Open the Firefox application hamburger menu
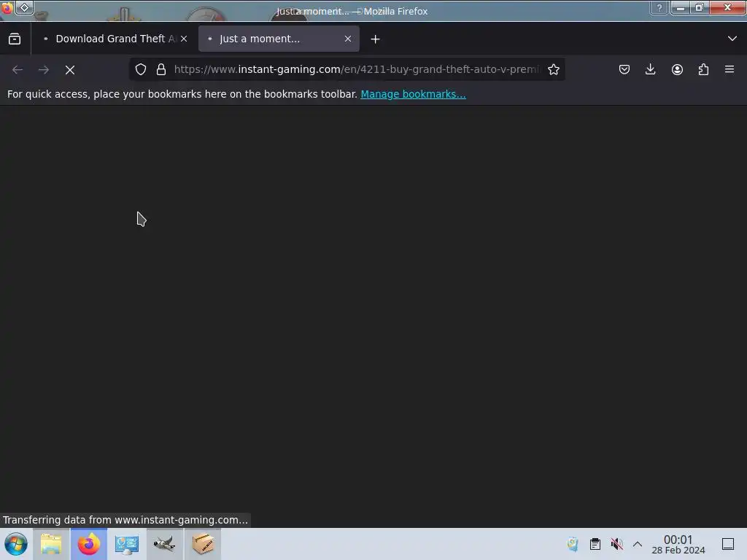747x560 pixels. (x=729, y=69)
